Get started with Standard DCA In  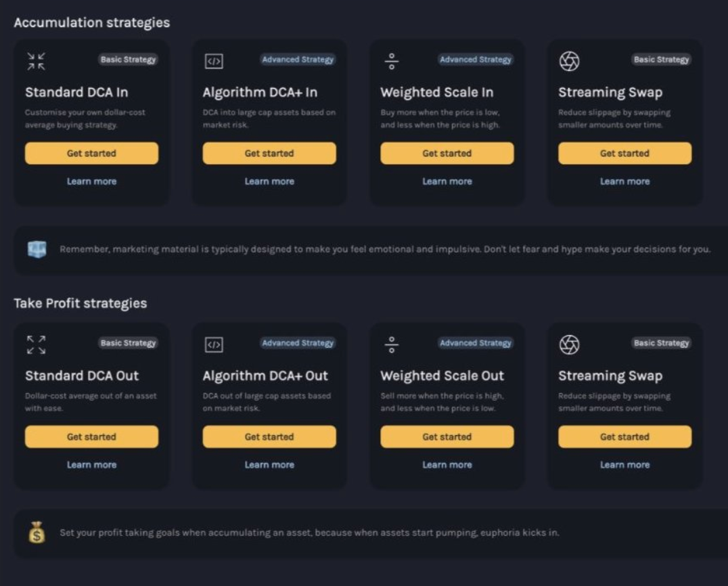click(x=91, y=154)
